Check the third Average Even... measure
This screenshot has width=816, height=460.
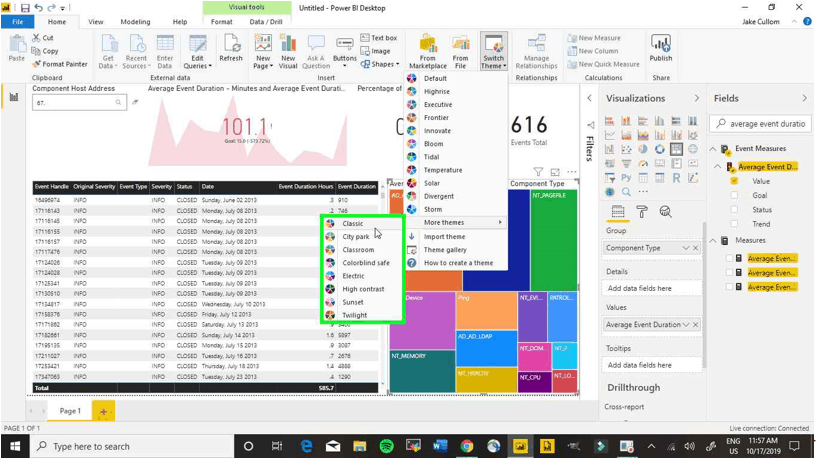729,287
